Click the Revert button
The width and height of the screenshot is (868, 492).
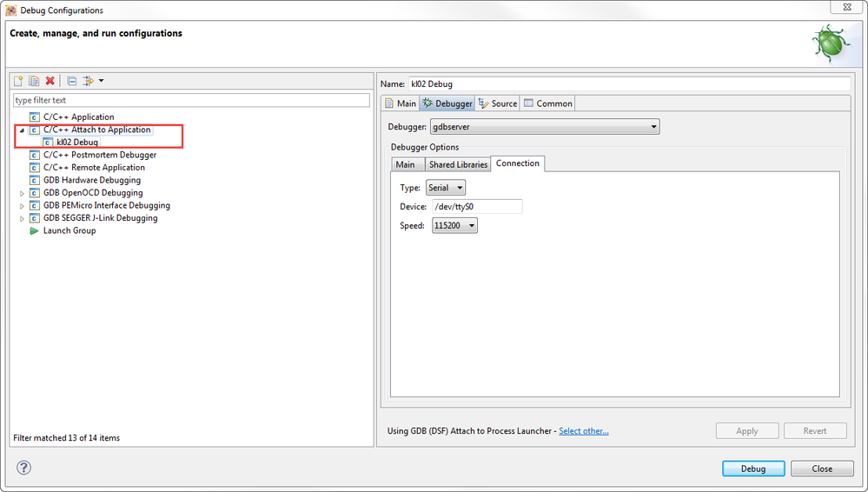[x=815, y=431]
